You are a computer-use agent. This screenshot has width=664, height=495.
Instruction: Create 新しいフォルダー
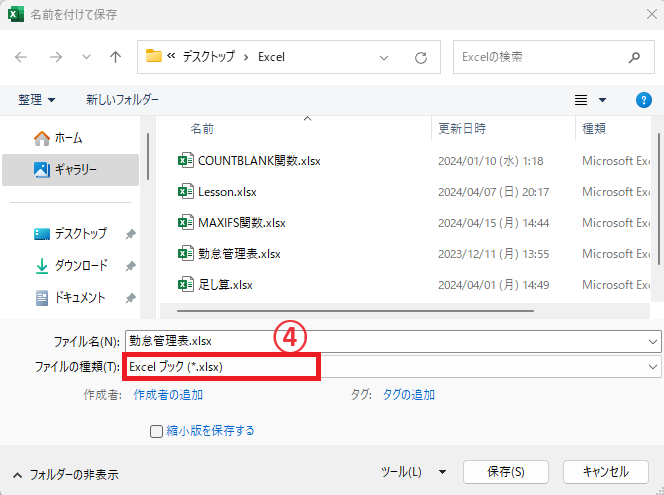pyautogui.click(x=122, y=100)
